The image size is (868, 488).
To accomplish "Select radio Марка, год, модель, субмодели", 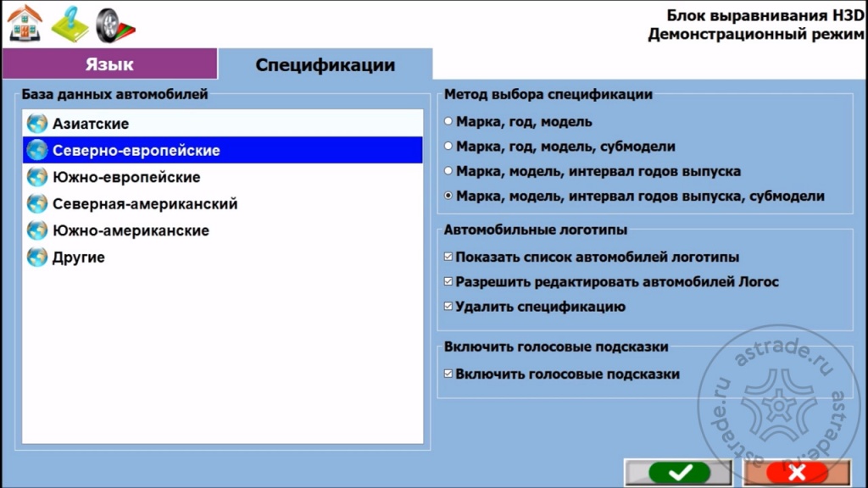I will [448, 146].
